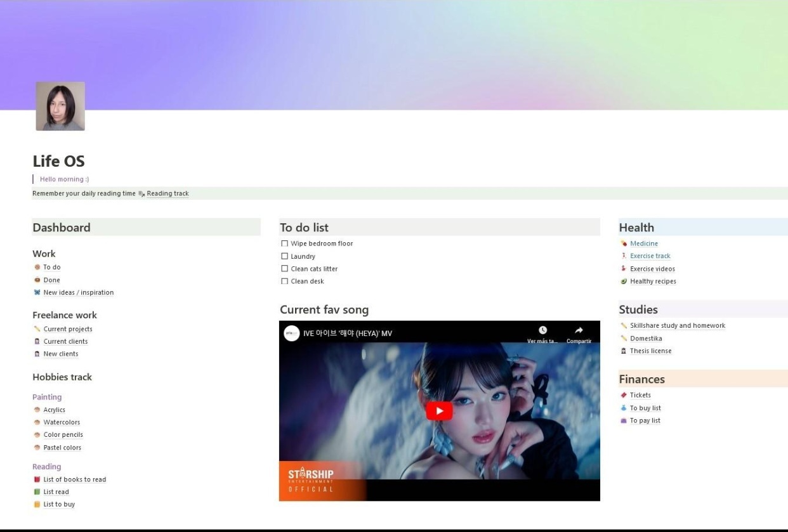Click the "Hobbies track" subheading

[62, 377]
